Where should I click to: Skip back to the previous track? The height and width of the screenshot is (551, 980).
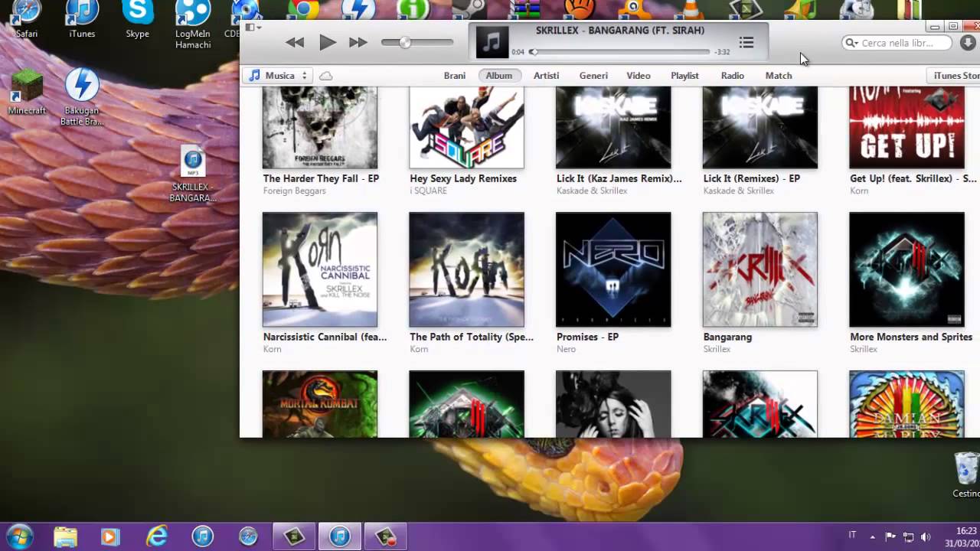(295, 43)
